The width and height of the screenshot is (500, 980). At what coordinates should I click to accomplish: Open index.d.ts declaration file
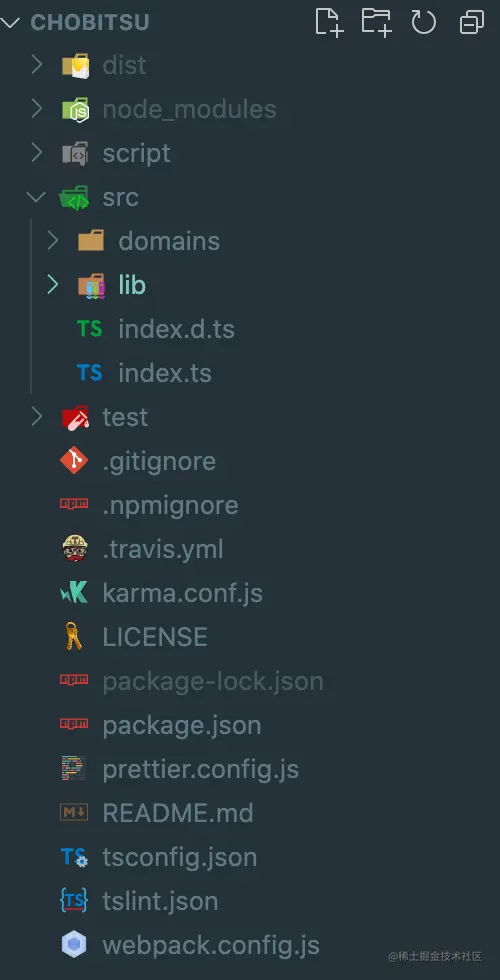click(176, 329)
